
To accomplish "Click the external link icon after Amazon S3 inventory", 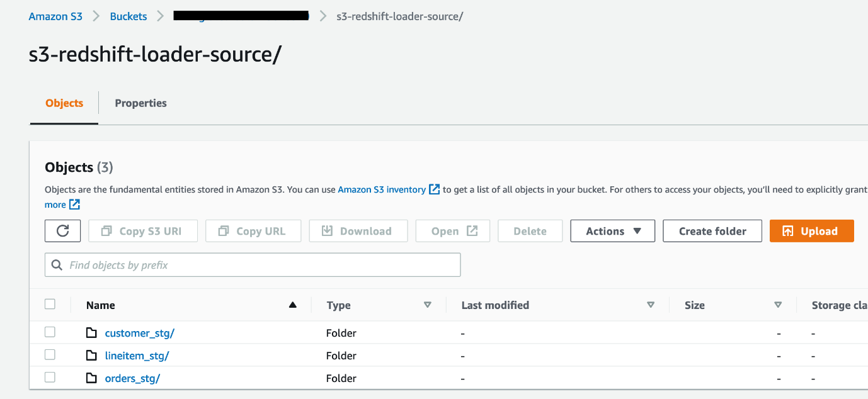I will (x=434, y=189).
